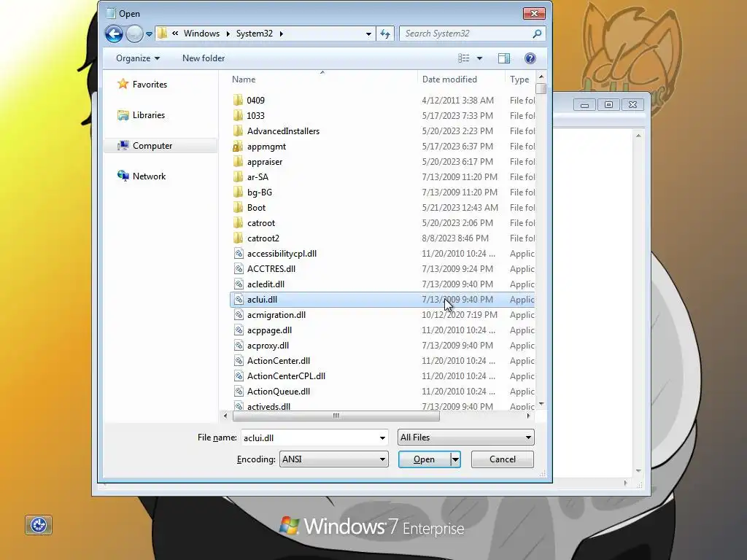Screen dimensions: 747x560
Task: Click the Windows breadcrumb in address bar
Action: tap(201, 34)
